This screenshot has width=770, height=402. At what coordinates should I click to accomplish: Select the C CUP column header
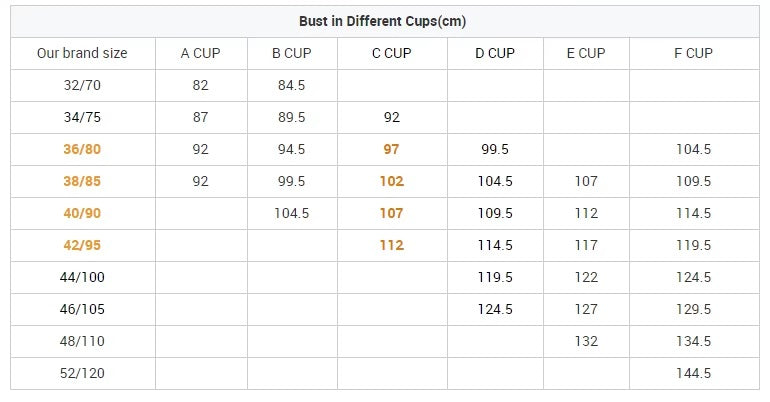click(391, 53)
